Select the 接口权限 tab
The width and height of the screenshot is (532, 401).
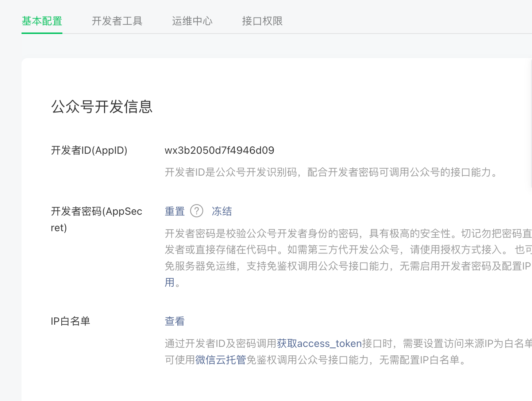[x=262, y=21]
